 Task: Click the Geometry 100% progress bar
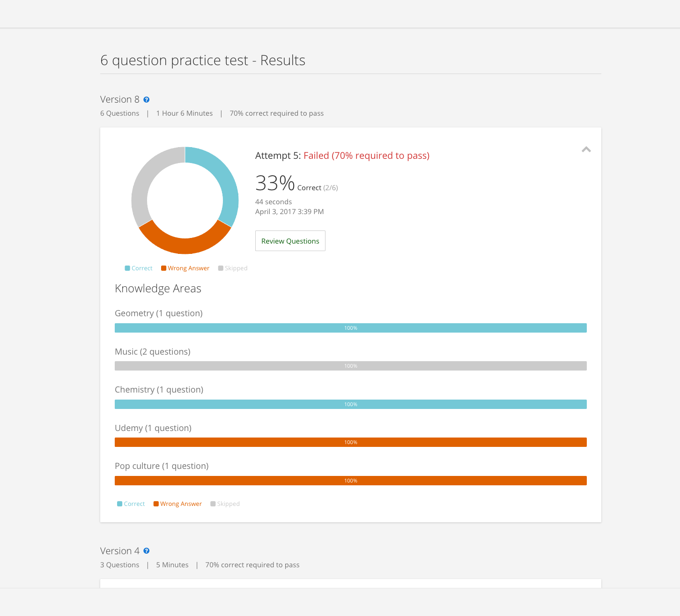coord(351,328)
